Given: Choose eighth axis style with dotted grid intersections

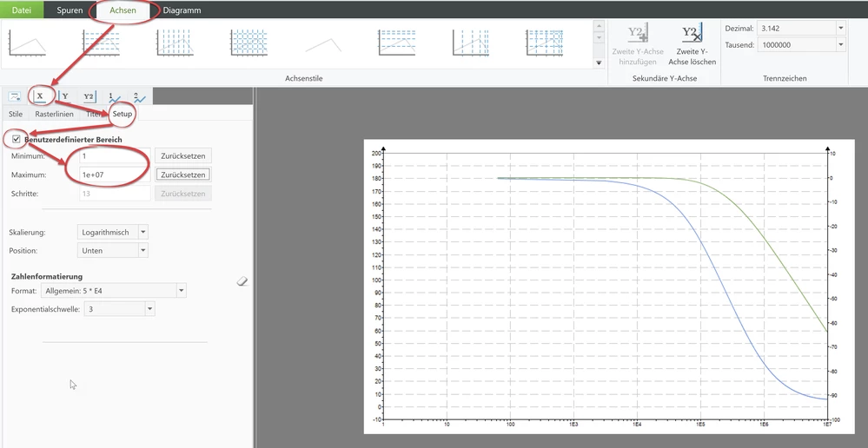Looking at the screenshot, I should [x=545, y=43].
